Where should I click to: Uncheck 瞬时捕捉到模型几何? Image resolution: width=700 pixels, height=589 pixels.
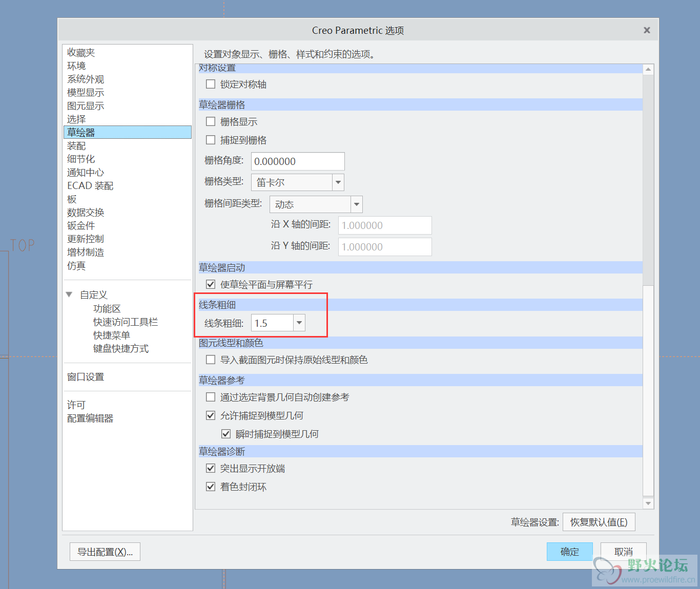pyautogui.click(x=225, y=434)
